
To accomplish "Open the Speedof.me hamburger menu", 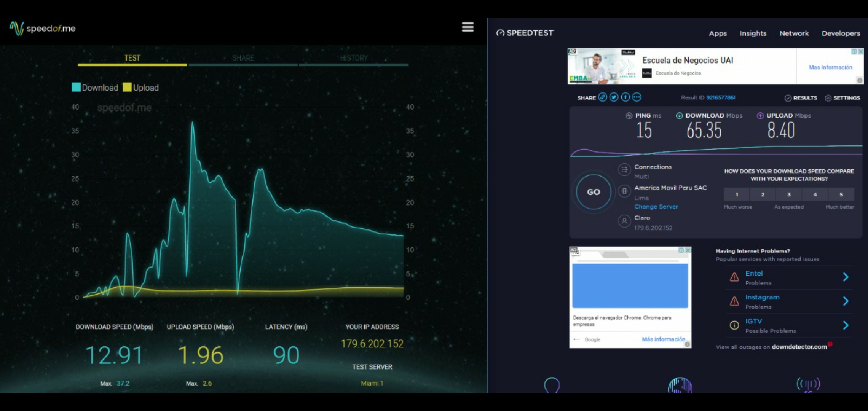I will [468, 27].
